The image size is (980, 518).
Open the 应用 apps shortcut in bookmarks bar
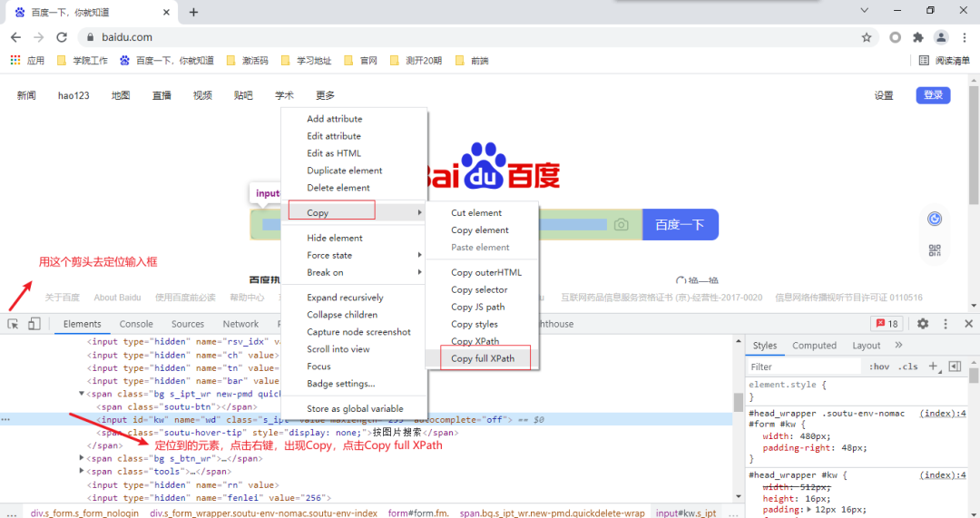[27, 61]
